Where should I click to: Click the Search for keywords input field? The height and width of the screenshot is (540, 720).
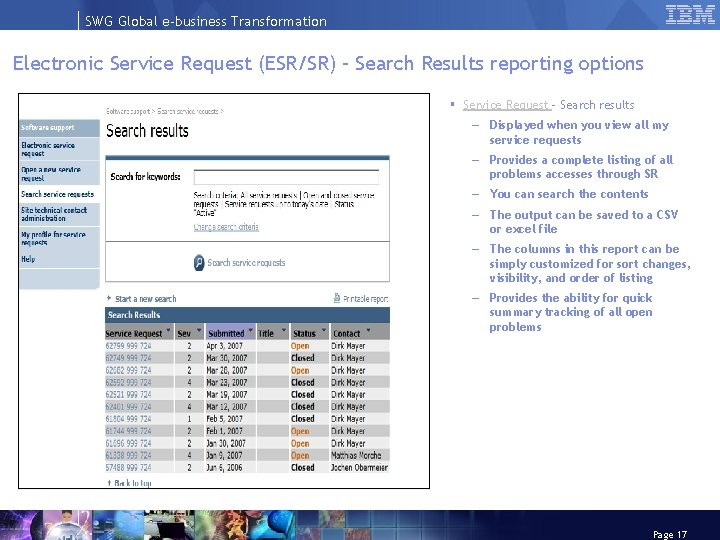287,177
